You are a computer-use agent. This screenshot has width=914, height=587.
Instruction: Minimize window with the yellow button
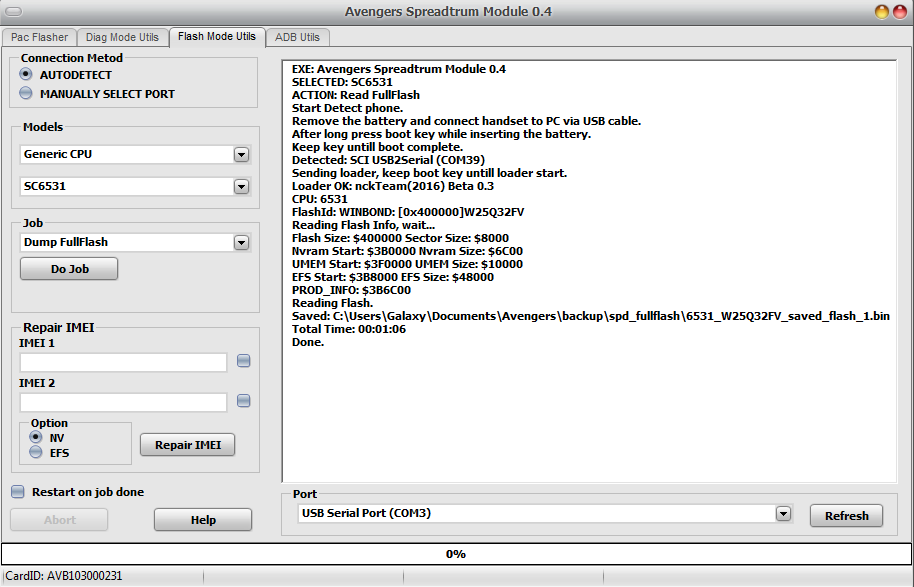(x=882, y=12)
